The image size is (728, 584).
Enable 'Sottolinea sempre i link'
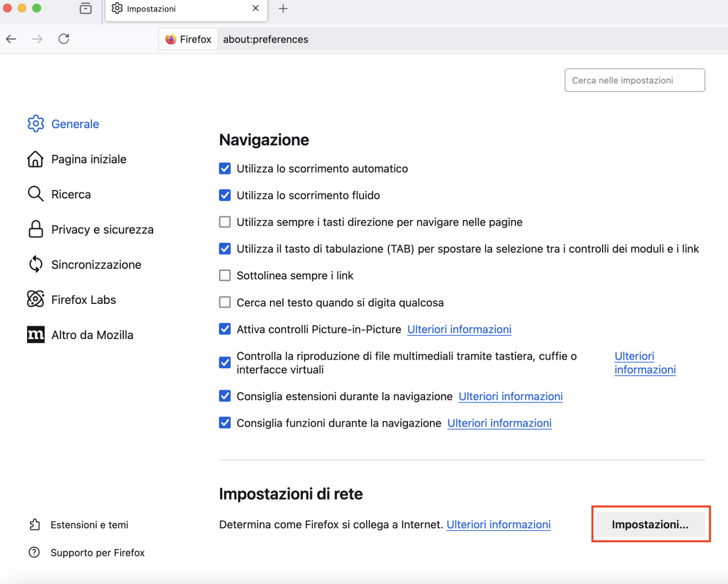[224, 275]
